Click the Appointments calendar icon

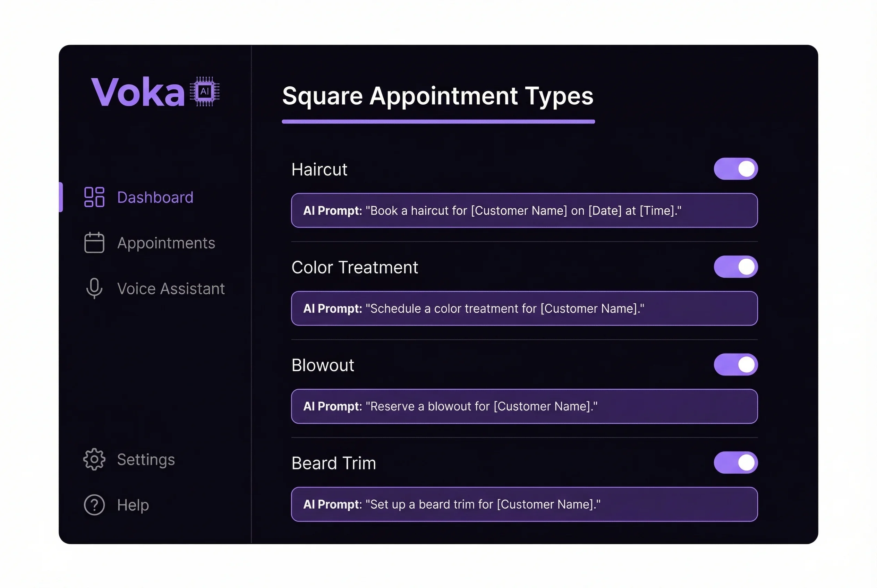pyautogui.click(x=94, y=243)
